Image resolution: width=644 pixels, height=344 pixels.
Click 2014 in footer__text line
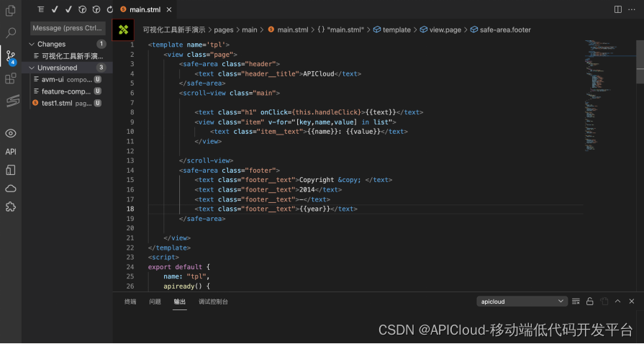tap(307, 189)
